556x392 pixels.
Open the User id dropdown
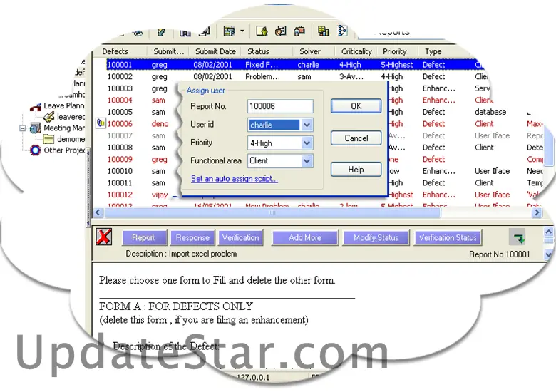click(307, 125)
